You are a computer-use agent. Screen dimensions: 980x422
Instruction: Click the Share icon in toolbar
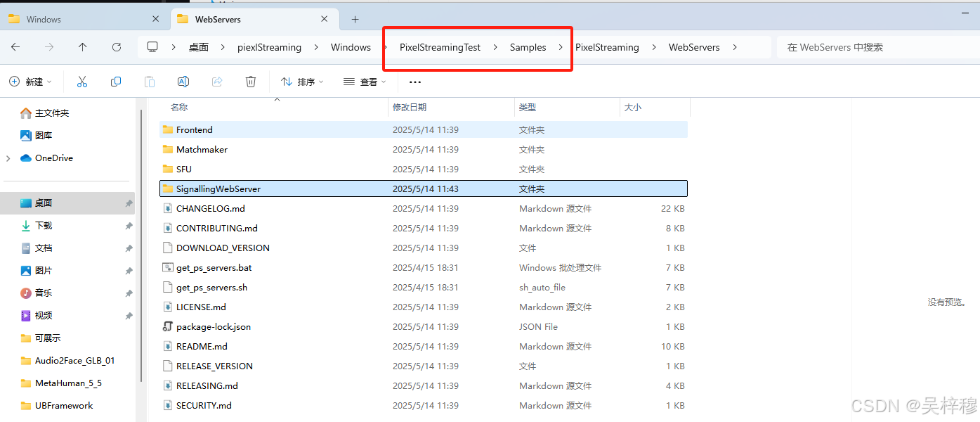(x=217, y=82)
